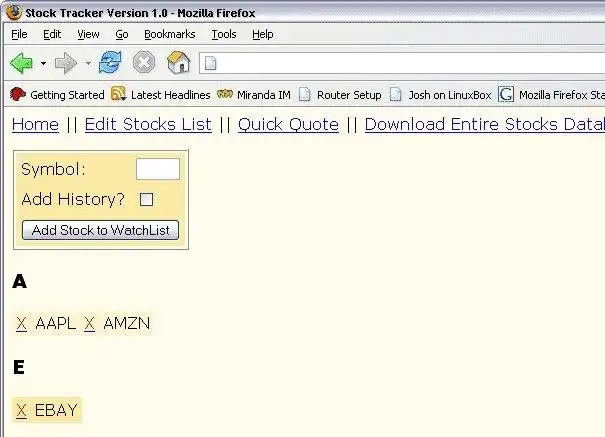Click the green Back arrow button
The width and height of the screenshot is (605, 437).
22,63
